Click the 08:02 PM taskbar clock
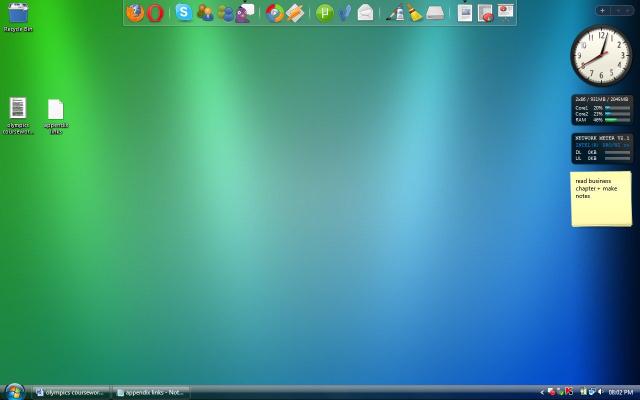 point(621,392)
